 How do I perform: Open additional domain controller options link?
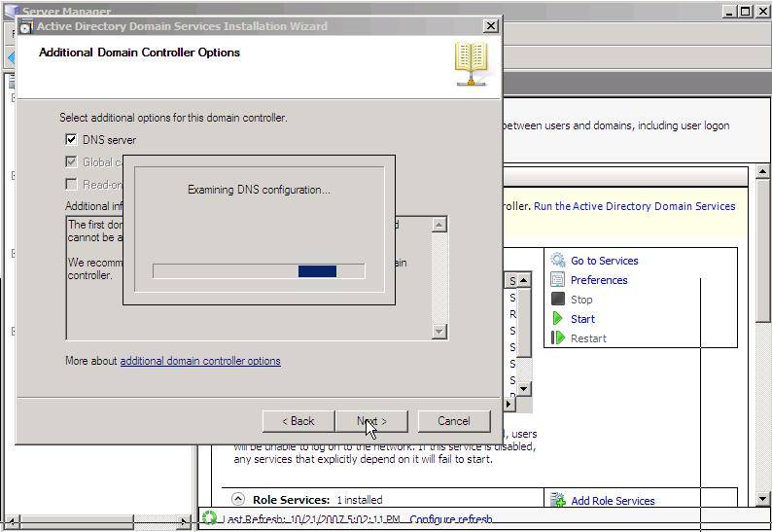(x=200, y=361)
